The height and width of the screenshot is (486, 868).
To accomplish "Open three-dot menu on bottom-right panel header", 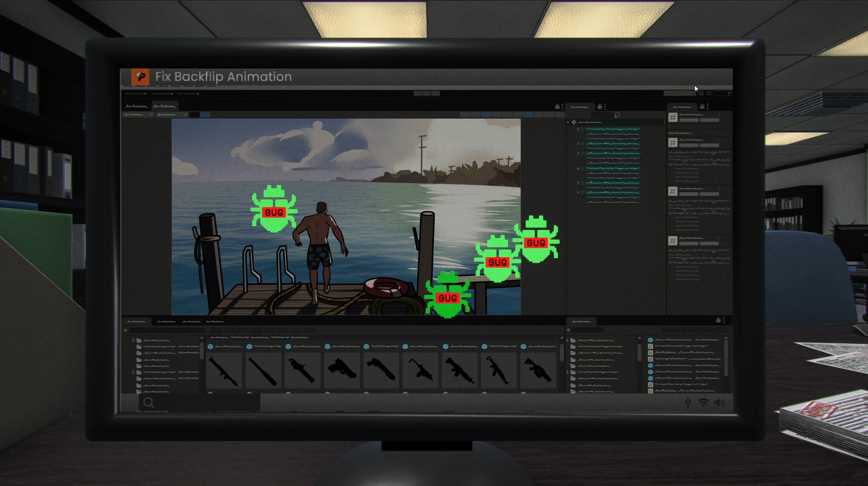I will [724, 320].
